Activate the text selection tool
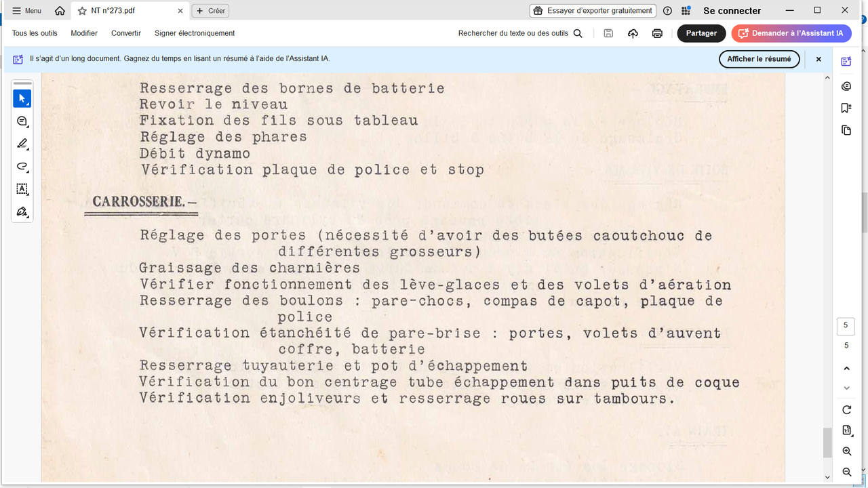This screenshot has height=488, width=868. tap(22, 189)
